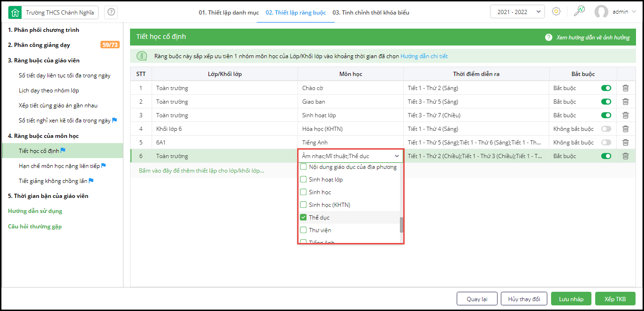Click the 59/73 badge
The width and height of the screenshot is (644, 311).
pos(110,45)
